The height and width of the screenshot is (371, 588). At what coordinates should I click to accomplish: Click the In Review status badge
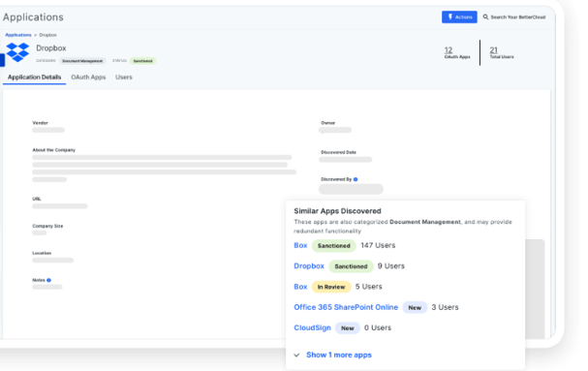(331, 287)
